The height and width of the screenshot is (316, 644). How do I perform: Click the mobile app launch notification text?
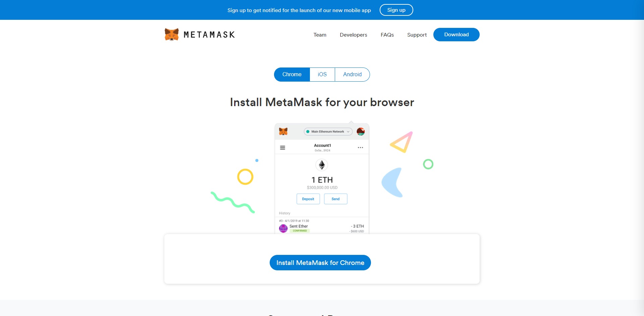point(299,10)
